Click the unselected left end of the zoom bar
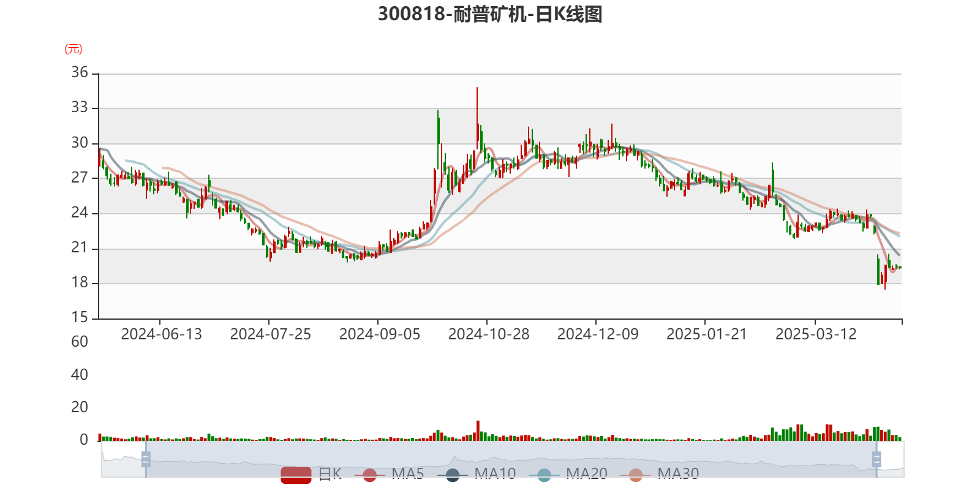 [x=123, y=459]
